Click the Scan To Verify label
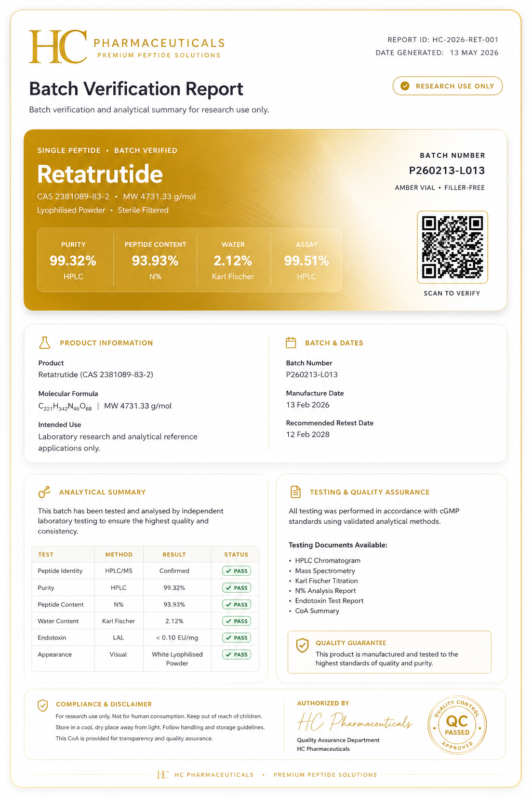This screenshot has height=798, width=532. 452,294
